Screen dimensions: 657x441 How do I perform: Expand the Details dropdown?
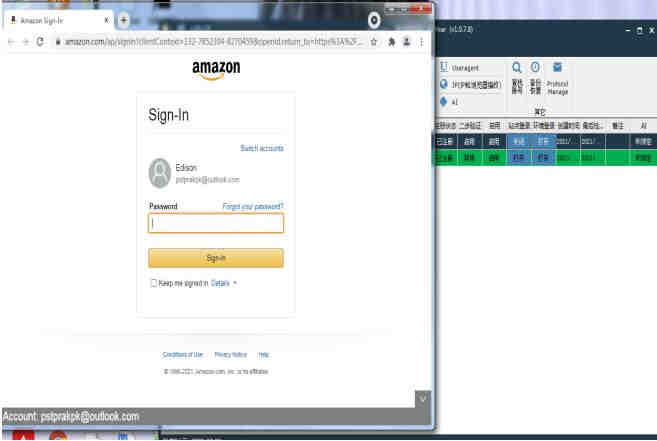click(223, 283)
